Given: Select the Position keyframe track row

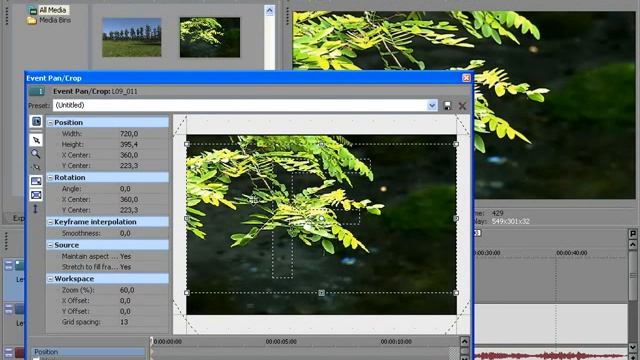Looking at the screenshot, I should pyautogui.click(x=89, y=352).
